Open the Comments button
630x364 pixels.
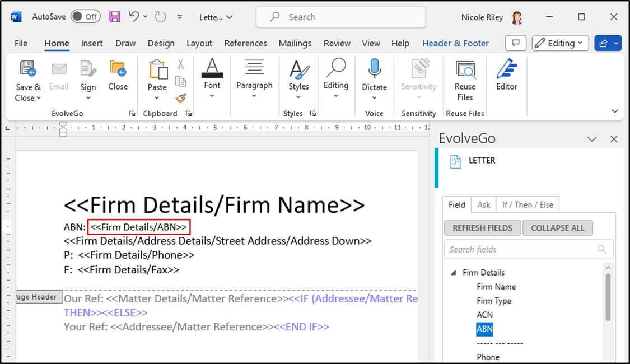(x=516, y=43)
